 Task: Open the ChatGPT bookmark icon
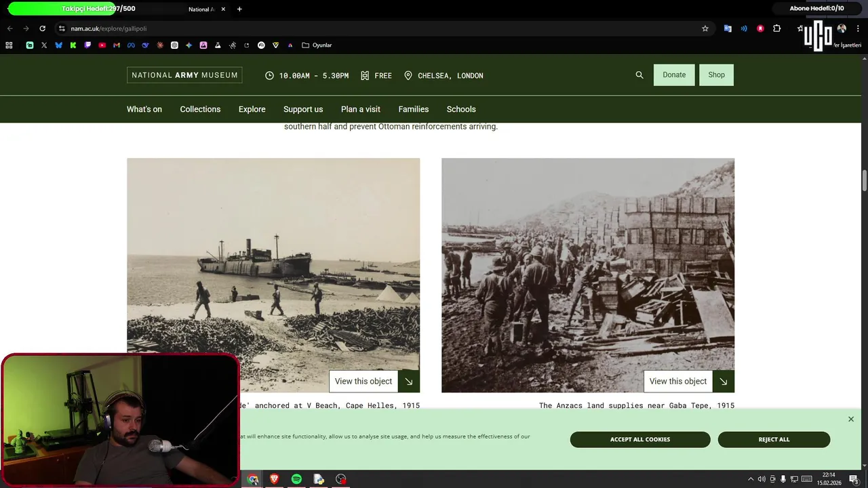[174, 45]
